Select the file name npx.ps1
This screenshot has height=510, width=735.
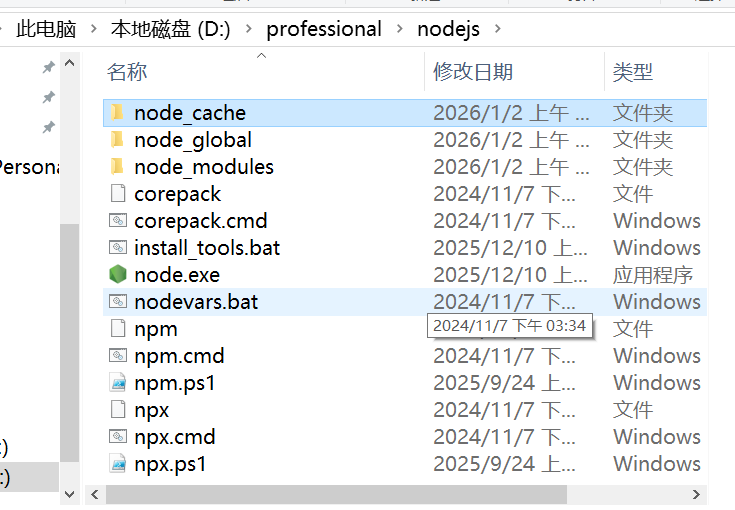[170, 465]
